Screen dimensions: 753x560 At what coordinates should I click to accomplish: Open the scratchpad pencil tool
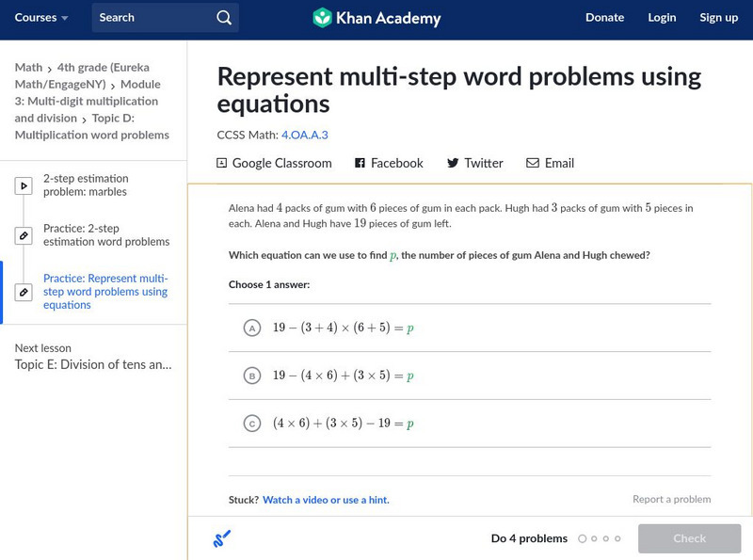click(221, 539)
